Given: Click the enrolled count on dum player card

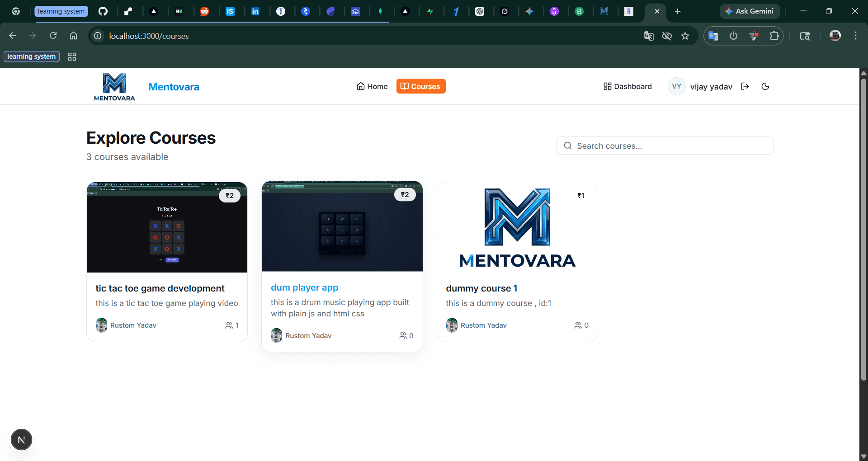Looking at the screenshot, I should (x=406, y=336).
